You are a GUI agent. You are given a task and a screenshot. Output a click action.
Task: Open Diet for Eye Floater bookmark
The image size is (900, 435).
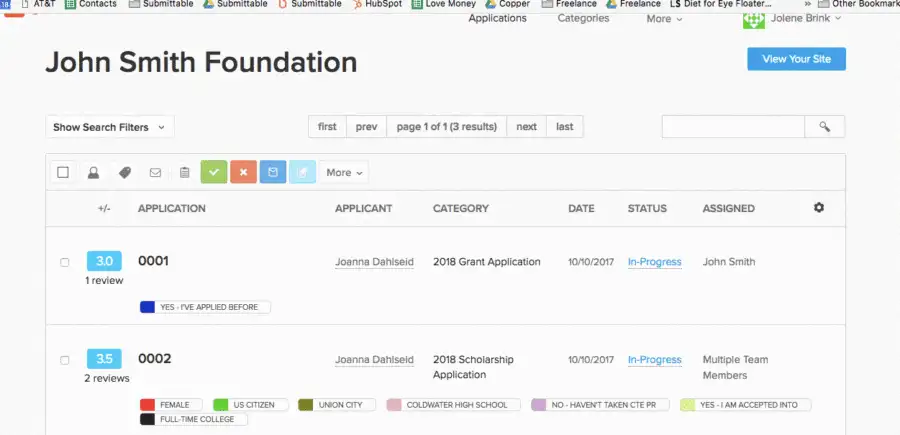(721, 4)
